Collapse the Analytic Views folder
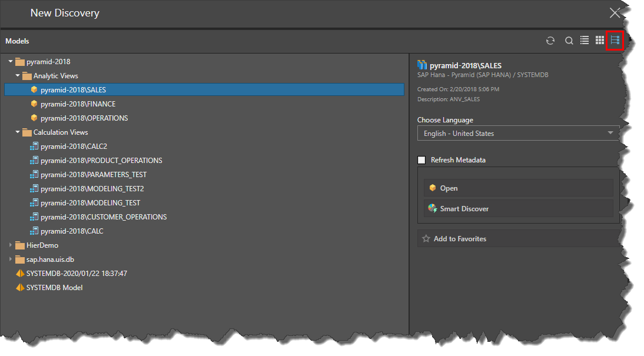This screenshot has height=356, width=644. [x=18, y=75]
